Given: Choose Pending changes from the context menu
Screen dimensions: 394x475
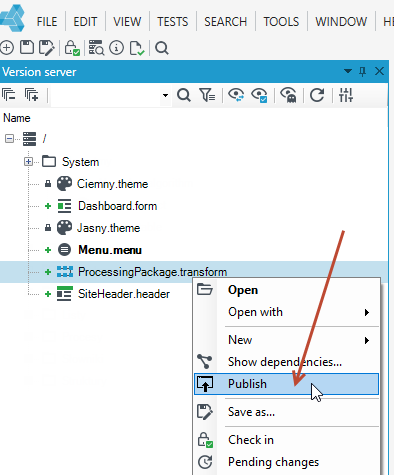Looking at the screenshot, I should [287, 462].
